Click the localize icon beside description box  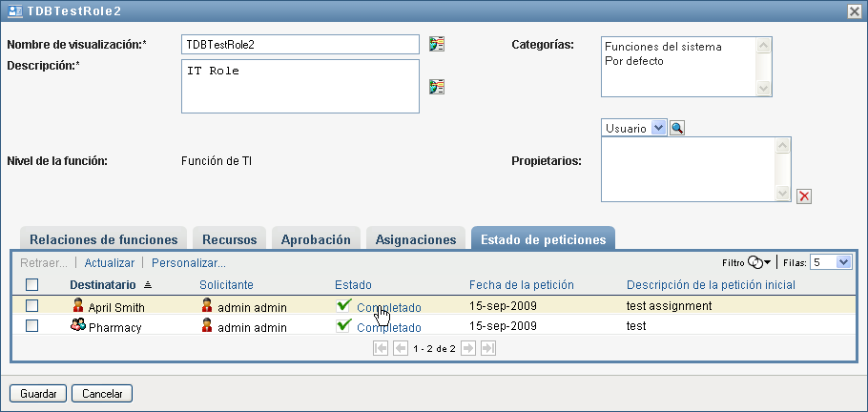[x=437, y=87]
